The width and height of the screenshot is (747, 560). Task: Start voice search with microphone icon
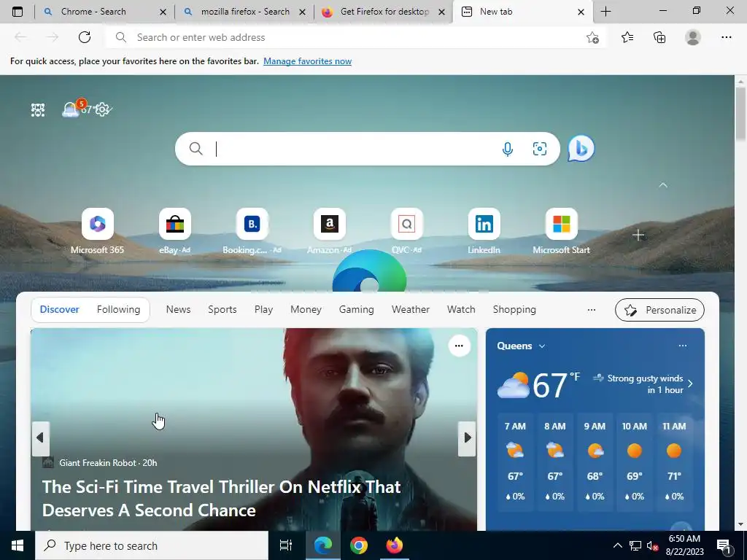508,149
